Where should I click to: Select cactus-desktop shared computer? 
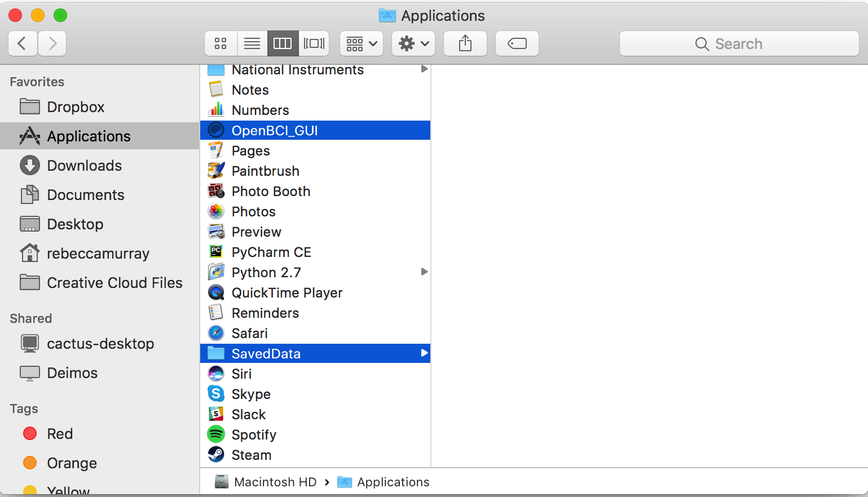click(100, 343)
